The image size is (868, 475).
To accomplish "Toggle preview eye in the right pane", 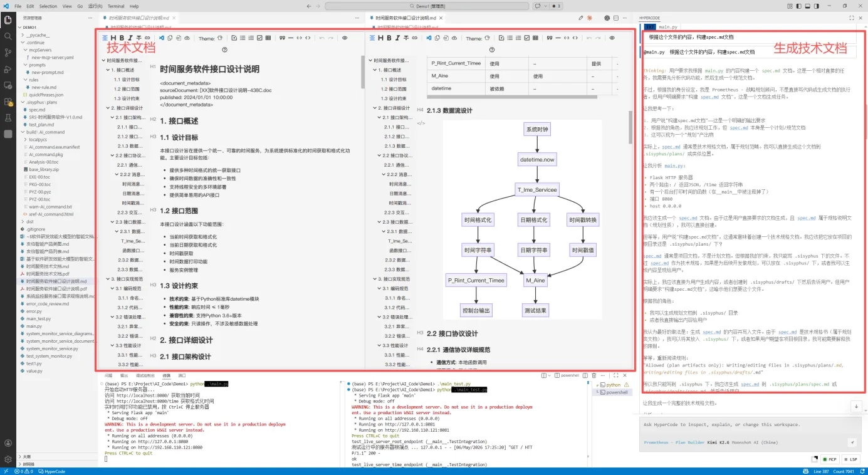I will click(611, 38).
